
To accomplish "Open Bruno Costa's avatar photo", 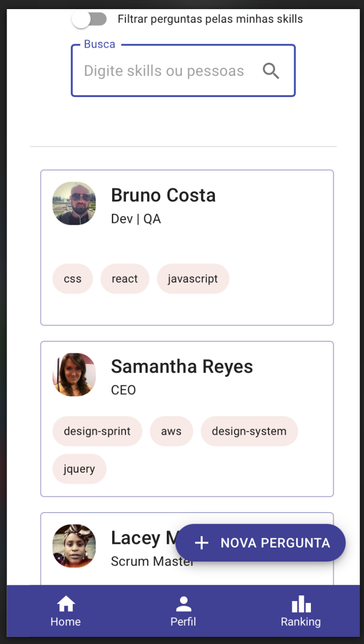I will click(x=74, y=203).
